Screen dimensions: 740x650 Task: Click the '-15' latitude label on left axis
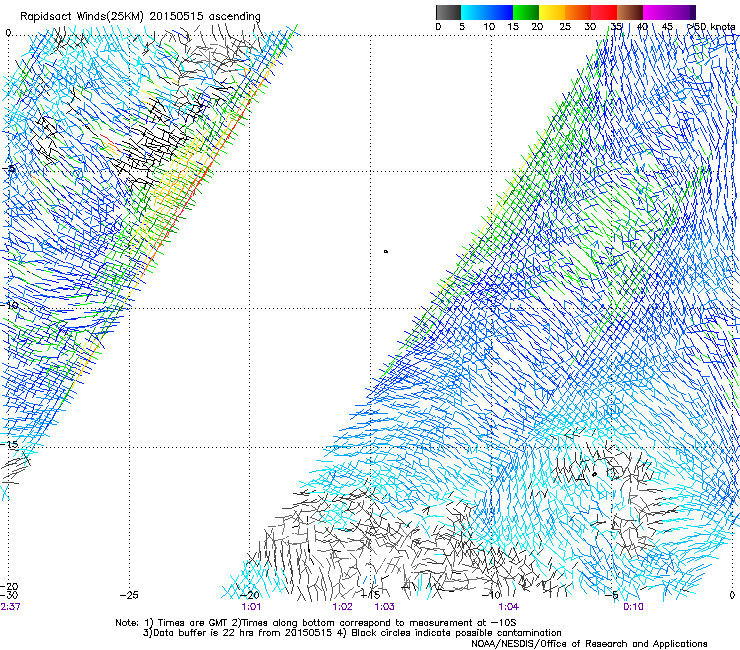coord(9,444)
